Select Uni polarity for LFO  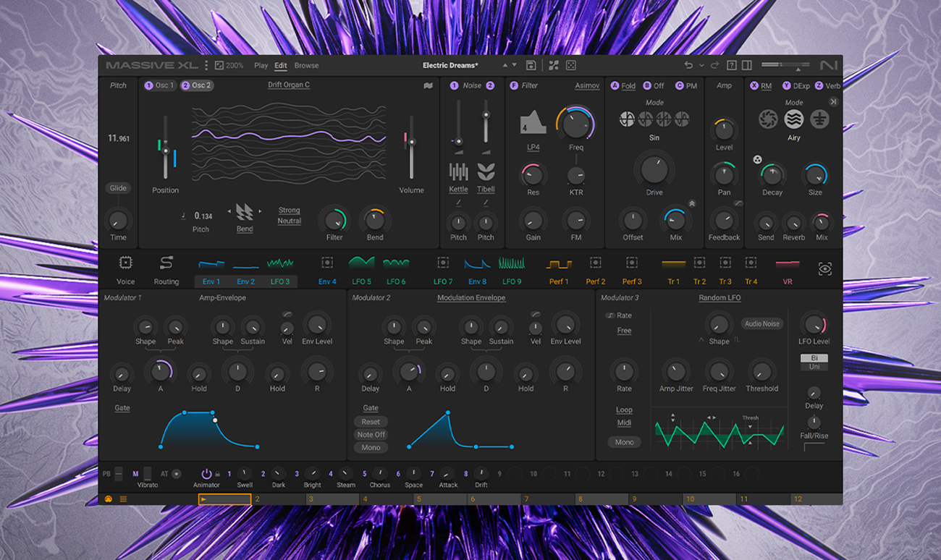[814, 367]
